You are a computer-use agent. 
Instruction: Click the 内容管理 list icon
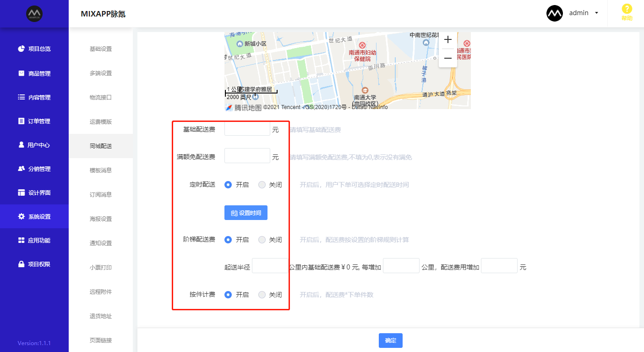point(21,97)
